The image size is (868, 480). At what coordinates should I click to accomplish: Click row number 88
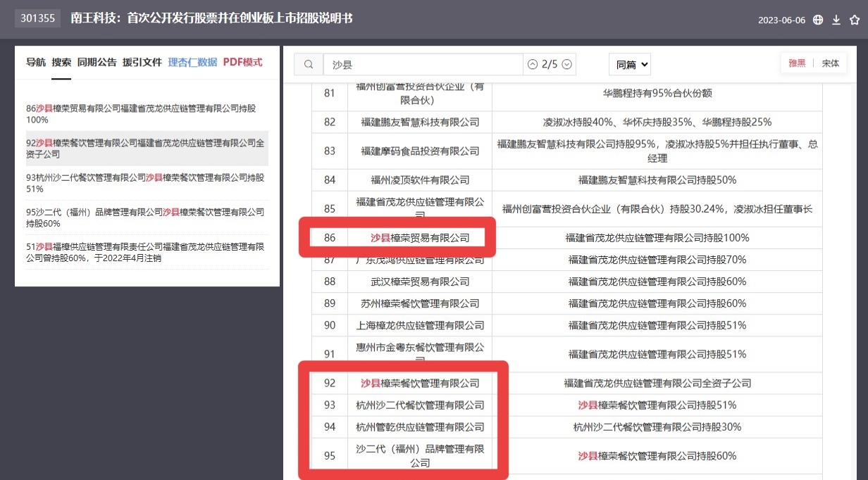coord(330,282)
